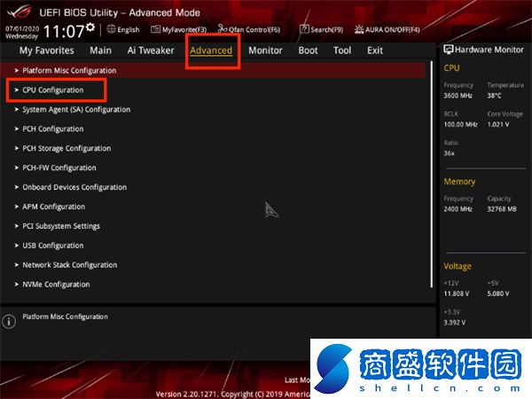Click arrow beside System Agent Configuration
Viewport: 532px width, 399px height.
coord(16,110)
